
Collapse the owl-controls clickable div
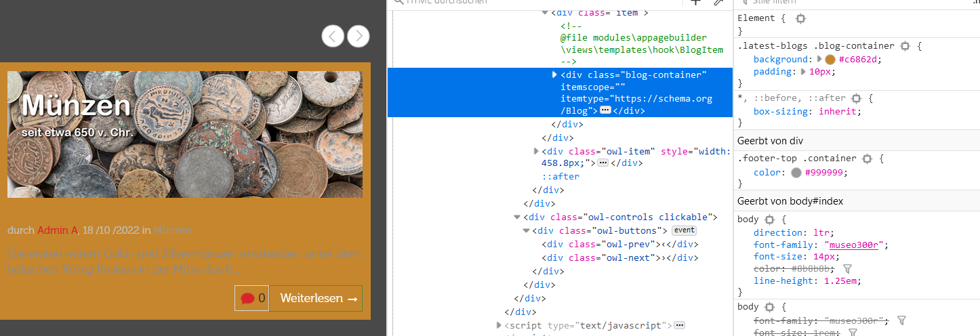(517, 217)
